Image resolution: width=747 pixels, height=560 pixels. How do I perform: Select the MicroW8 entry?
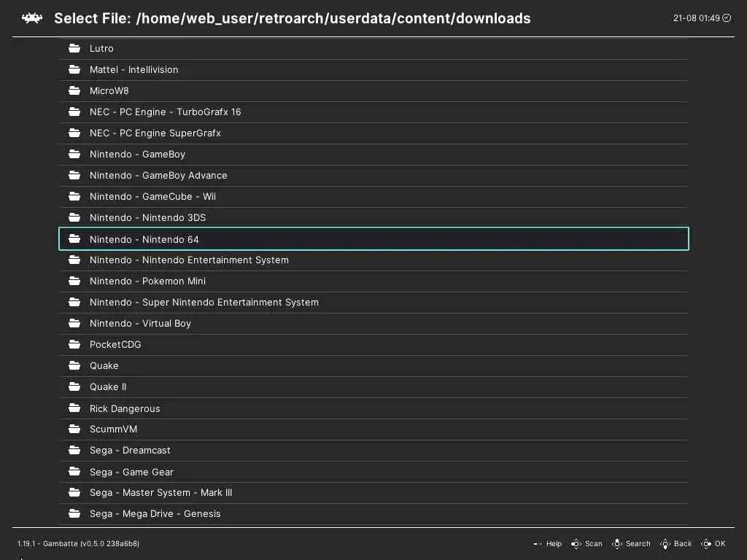click(x=373, y=91)
